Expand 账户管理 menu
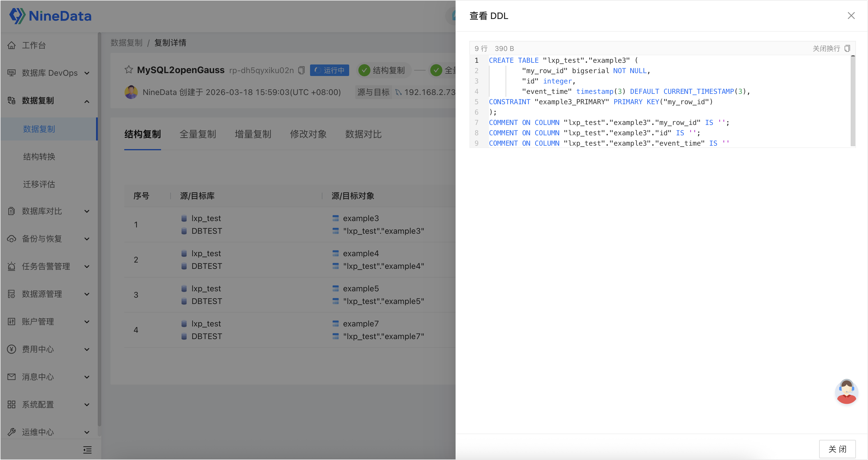868x460 pixels. click(x=87, y=322)
